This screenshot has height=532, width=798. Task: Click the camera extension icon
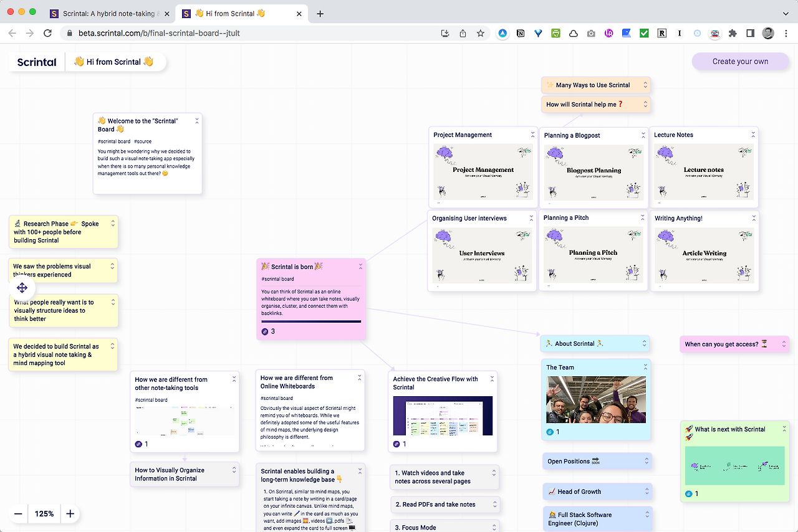point(591,34)
